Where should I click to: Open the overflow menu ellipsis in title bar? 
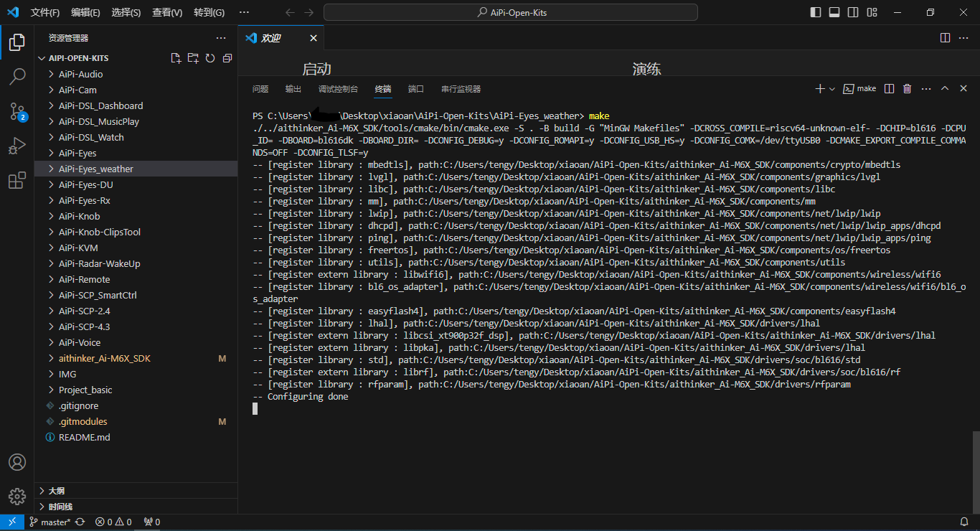(x=244, y=12)
